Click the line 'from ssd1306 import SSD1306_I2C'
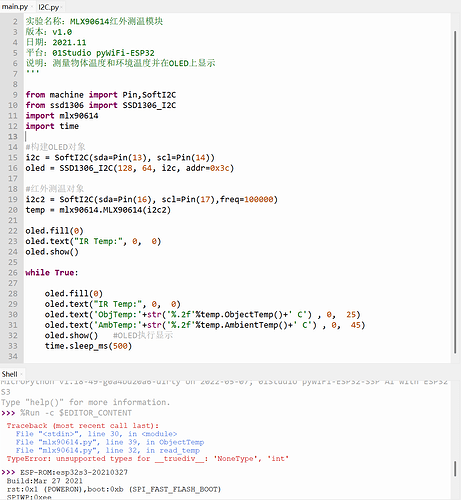The height and width of the screenshot is (500, 461). tap(101, 105)
